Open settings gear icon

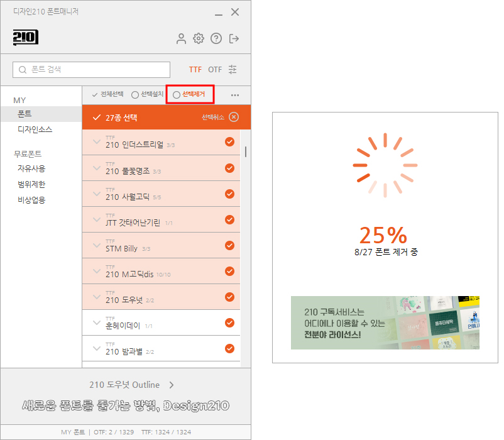point(199,38)
